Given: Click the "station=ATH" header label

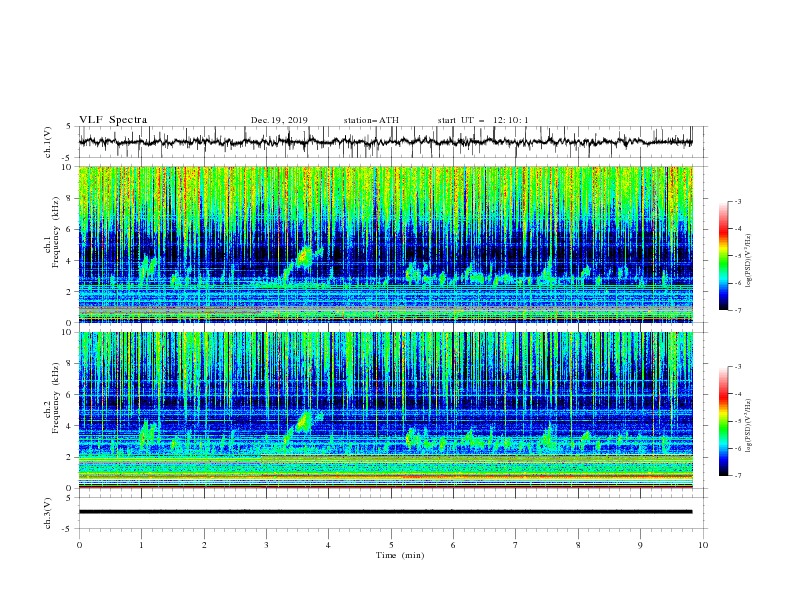Looking at the screenshot, I should 371,120.
